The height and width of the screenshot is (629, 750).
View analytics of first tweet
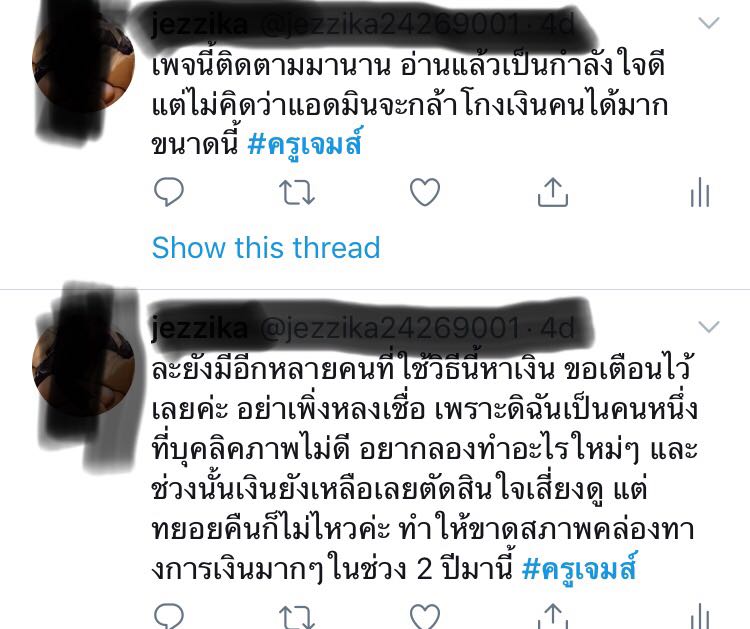pyautogui.click(x=700, y=192)
